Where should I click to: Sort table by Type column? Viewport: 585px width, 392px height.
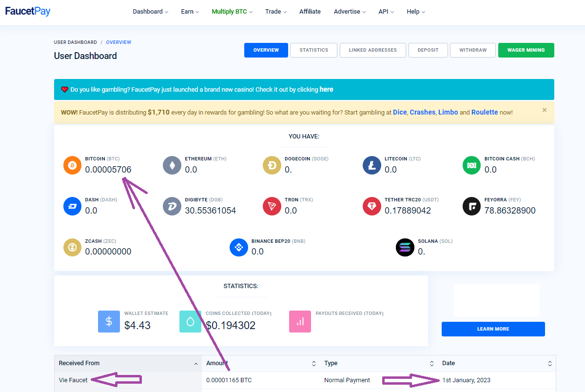pyautogui.click(x=378, y=363)
